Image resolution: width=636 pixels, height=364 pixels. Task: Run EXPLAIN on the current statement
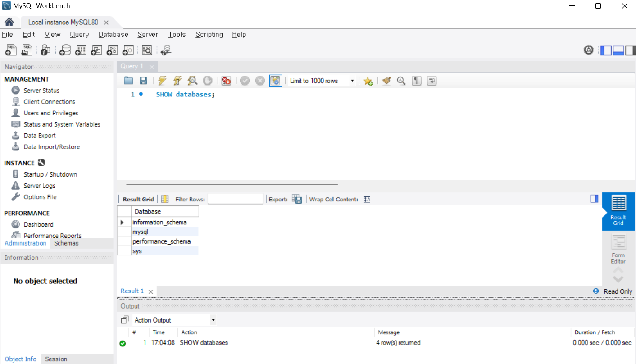coord(193,81)
